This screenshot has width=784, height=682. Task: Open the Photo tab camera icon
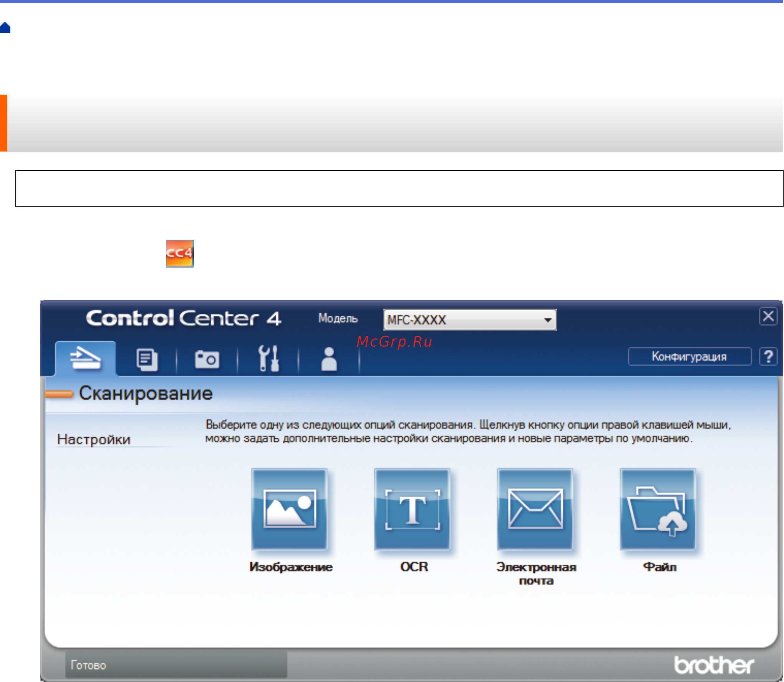pos(206,359)
